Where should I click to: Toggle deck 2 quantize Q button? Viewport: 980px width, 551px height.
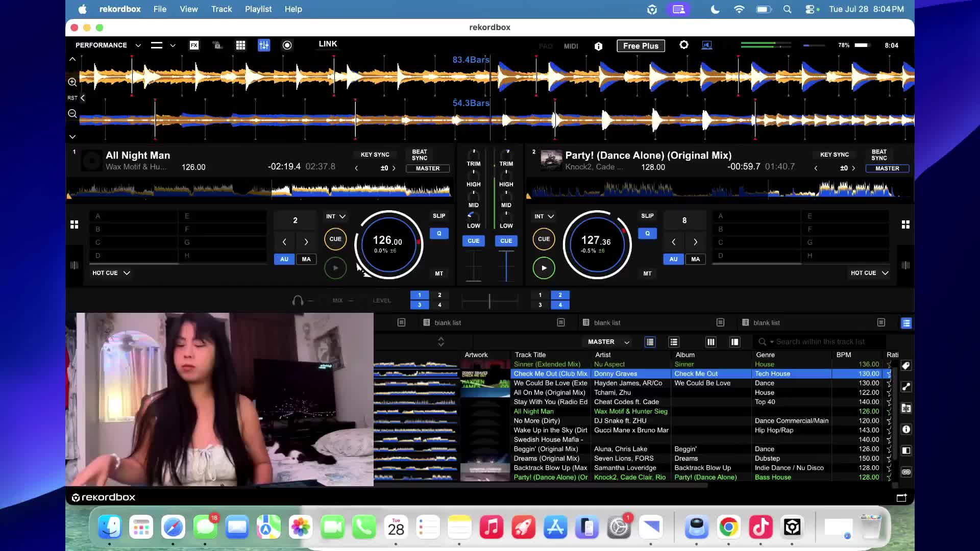click(647, 234)
